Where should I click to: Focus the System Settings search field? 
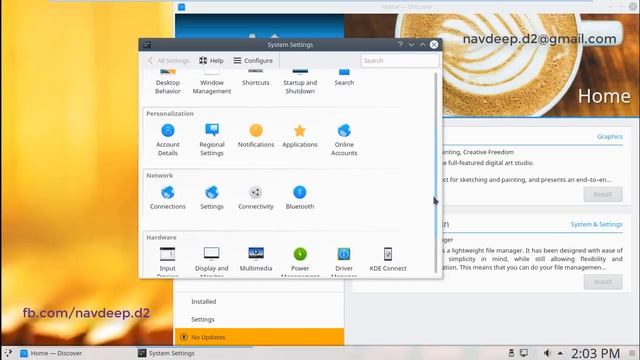[x=400, y=60]
